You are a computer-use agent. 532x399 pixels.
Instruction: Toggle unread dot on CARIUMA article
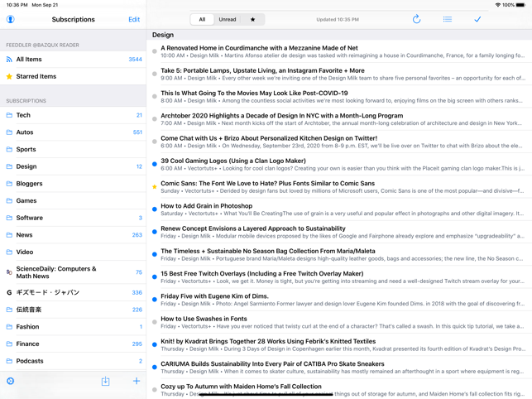tap(155, 367)
